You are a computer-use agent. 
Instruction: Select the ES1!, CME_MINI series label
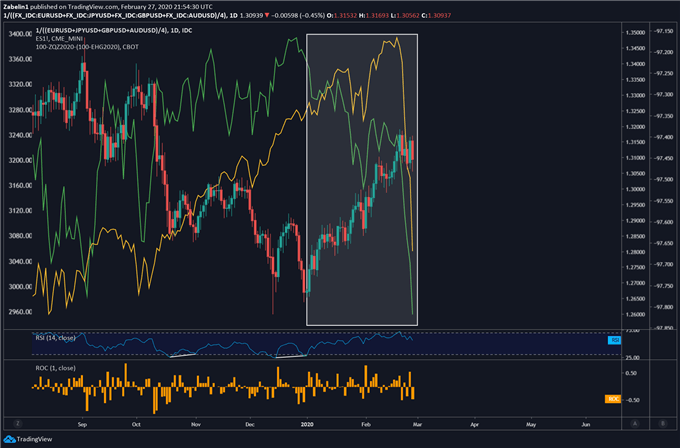[59, 39]
